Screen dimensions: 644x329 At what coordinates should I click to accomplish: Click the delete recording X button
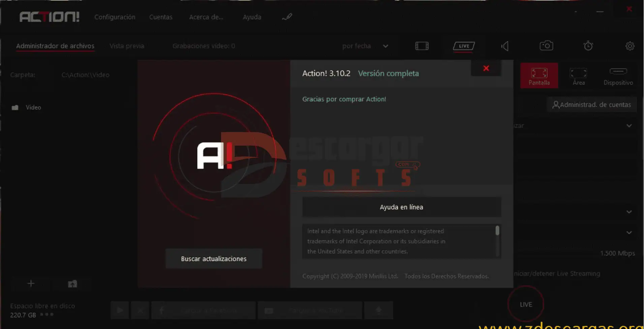(x=140, y=310)
